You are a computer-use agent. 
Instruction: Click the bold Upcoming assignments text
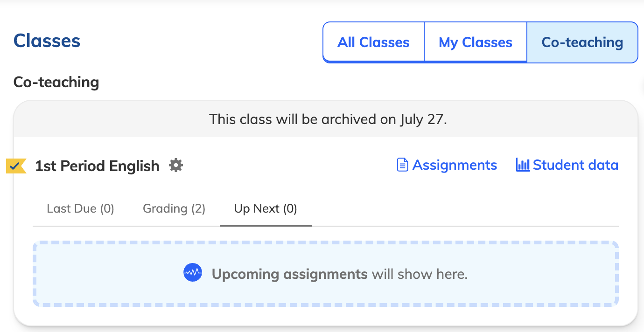click(x=289, y=274)
